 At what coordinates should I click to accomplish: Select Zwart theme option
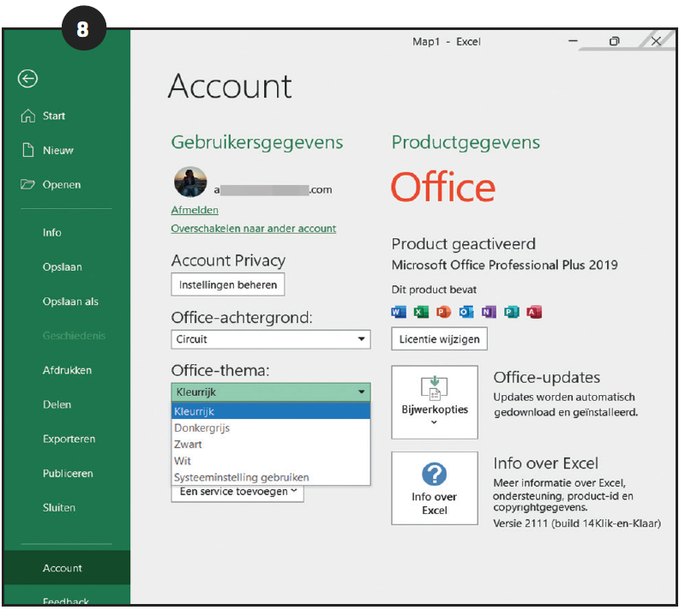click(x=271, y=445)
